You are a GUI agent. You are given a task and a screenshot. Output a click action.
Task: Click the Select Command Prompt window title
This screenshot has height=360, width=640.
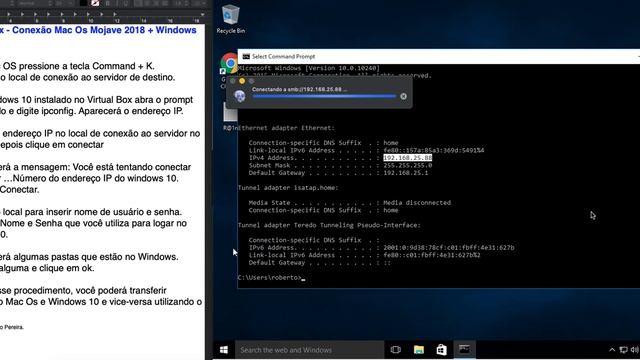pyautogui.click(x=283, y=56)
